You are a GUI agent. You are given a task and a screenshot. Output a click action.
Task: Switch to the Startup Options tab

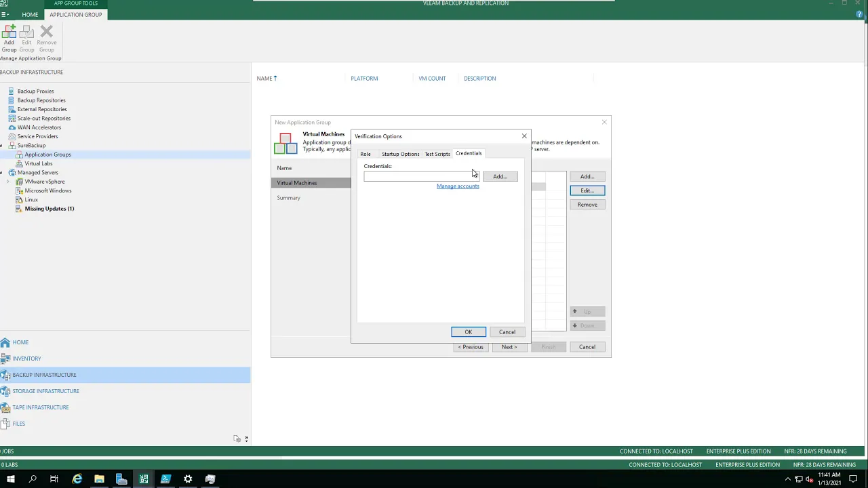click(400, 154)
